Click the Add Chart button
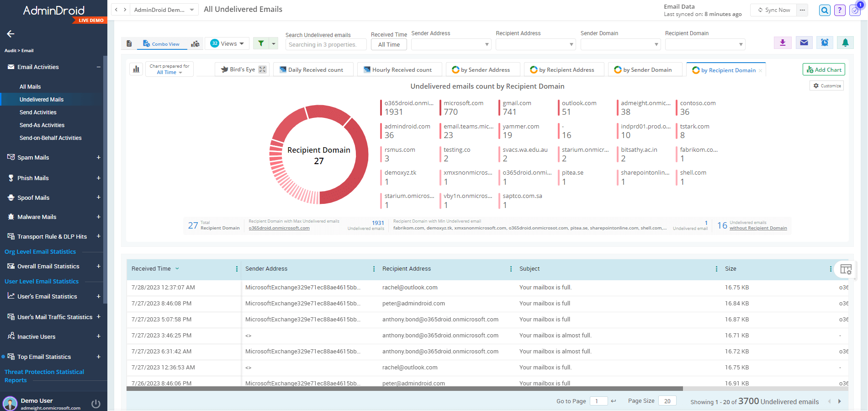 (824, 69)
